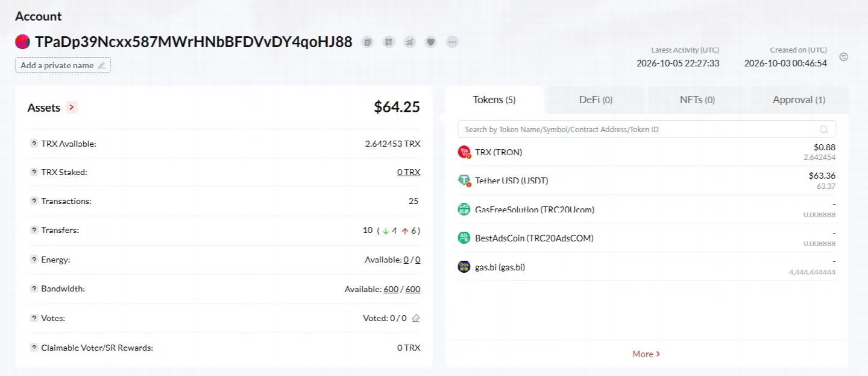
Task: Click the GasFreeSolution token logo
Action: 464,209
